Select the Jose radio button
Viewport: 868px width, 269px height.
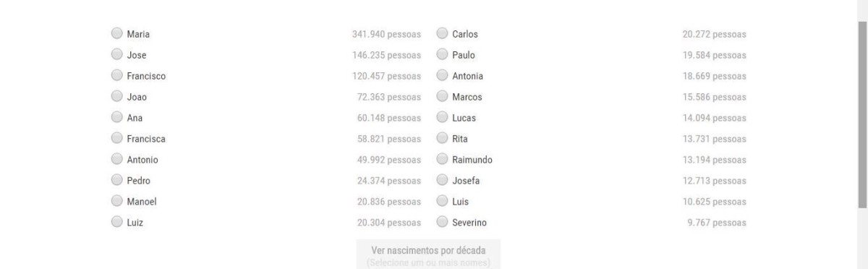click(116, 54)
